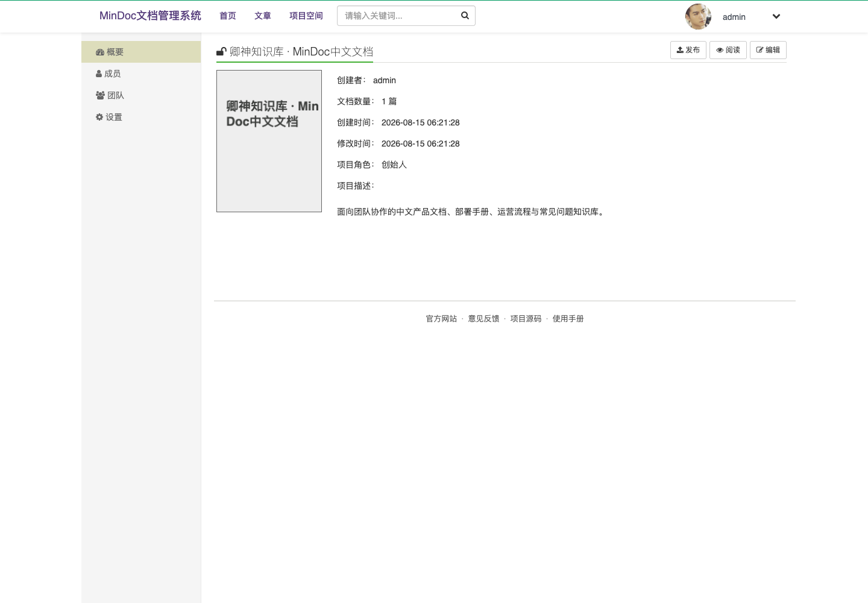Go to the 文章 navigation item

[263, 16]
